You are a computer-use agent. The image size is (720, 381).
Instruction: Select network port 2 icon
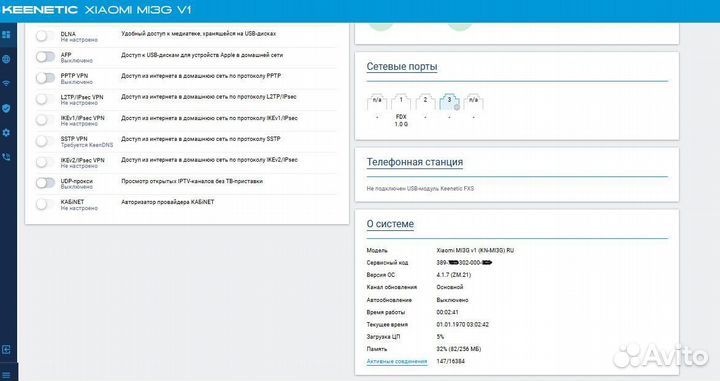pos(425,101)
